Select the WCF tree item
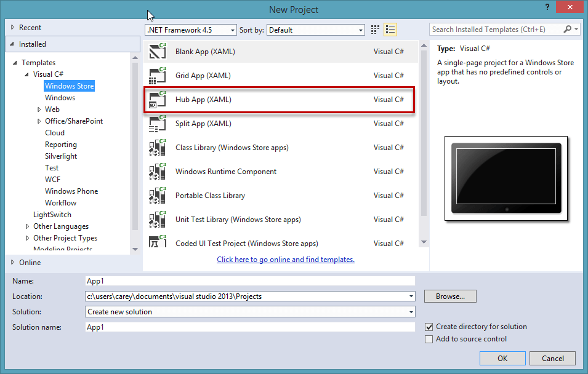 [x=52, y=180]
